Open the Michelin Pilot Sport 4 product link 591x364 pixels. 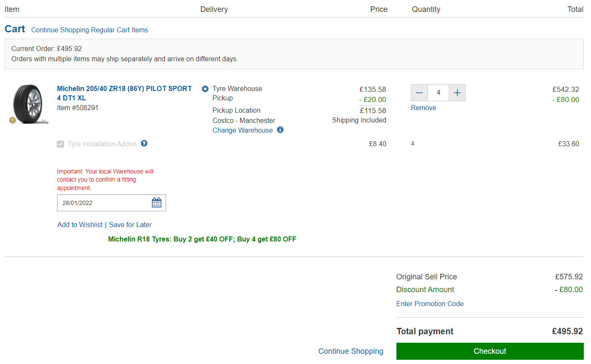point(124,93)
